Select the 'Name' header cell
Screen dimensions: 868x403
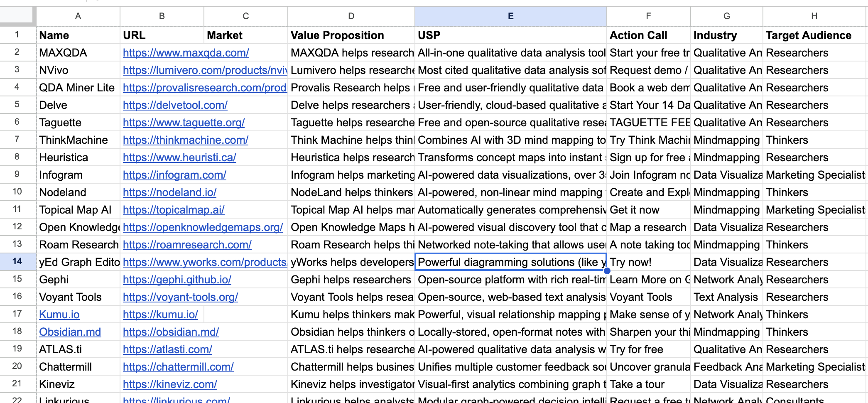[78, 35]
